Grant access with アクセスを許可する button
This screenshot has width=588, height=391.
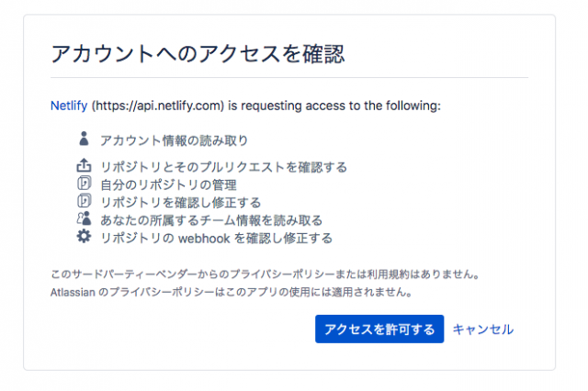click(x=379, y=329)
